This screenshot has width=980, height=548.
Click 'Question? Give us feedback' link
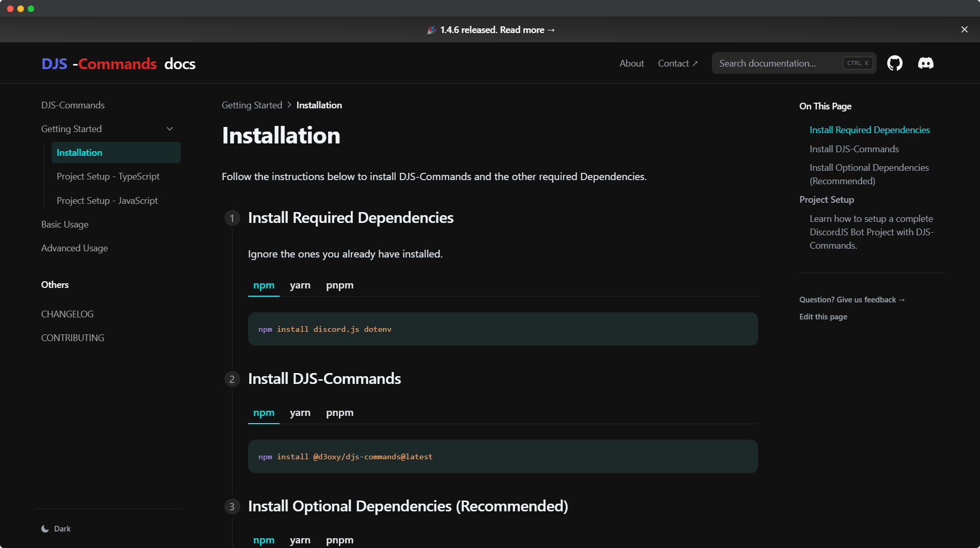[x=852, y=300]
